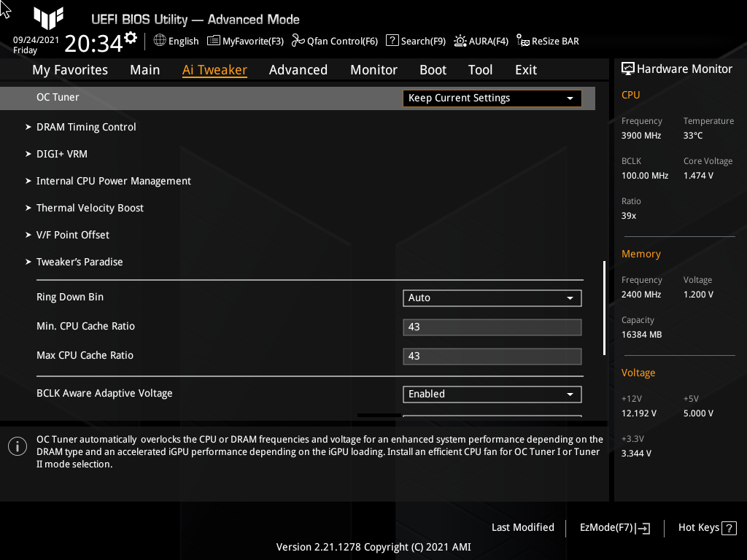Viewport: 747px width, 560px height.
Task: Click the +3.3V 3.344 V reading
Action: [636, 454]
